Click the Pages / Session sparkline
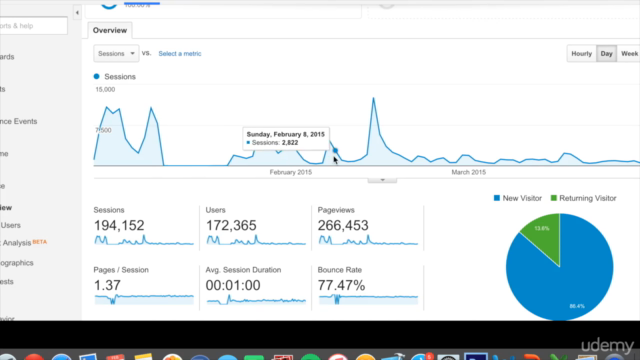This screenshot has height=360, width=640. click(144, 299)
